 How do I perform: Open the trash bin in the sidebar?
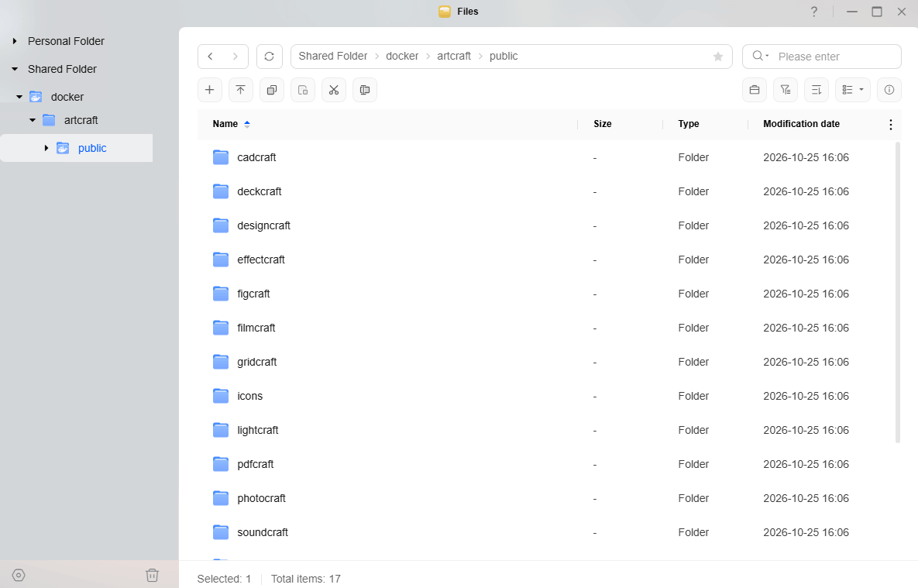click(152, 575)
